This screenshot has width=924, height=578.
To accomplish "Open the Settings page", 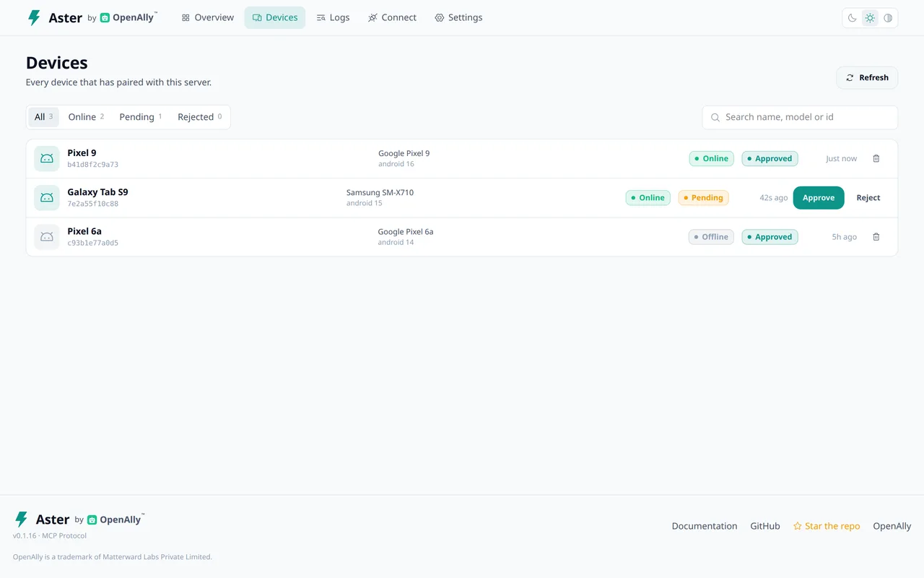I will [458, 17].
